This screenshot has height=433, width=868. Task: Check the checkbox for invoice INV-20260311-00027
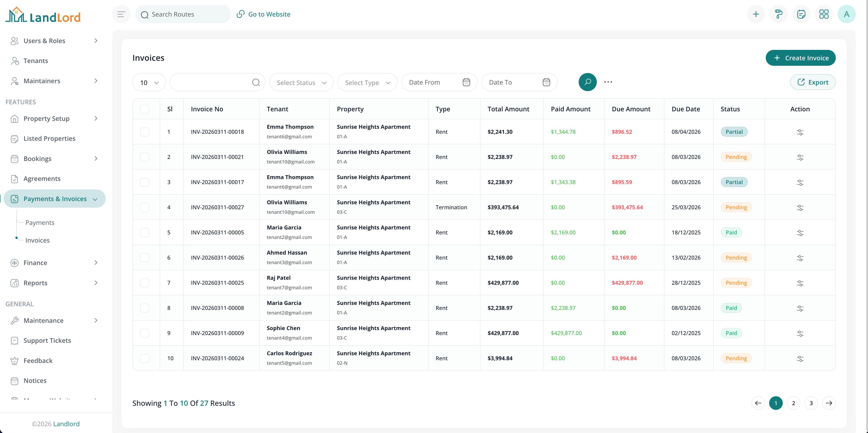[145, 207]
